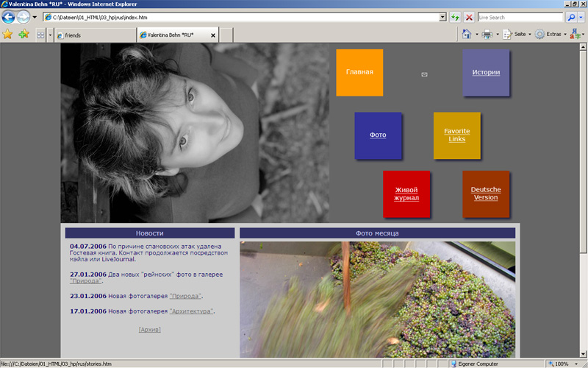Click the vertical scrollbar down arrow

(583, 354)
